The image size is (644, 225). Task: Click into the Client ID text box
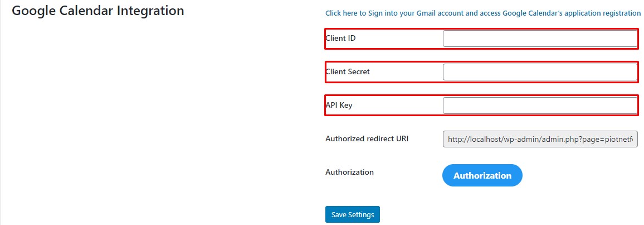point(540,39)
